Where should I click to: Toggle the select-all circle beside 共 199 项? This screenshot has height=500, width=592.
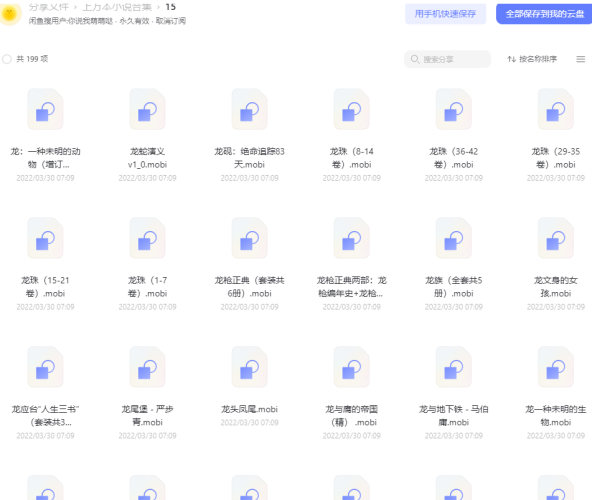pyautogui.click(x=7, y=59)
